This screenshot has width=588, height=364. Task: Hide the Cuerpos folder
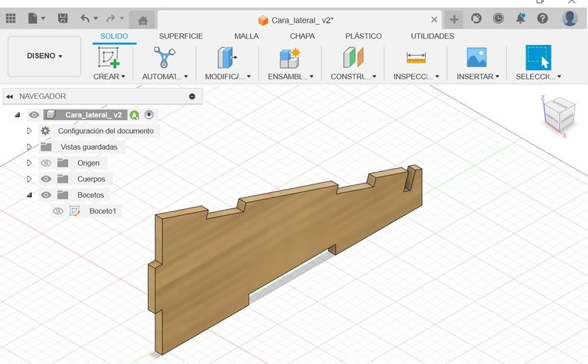click(46, 179)
